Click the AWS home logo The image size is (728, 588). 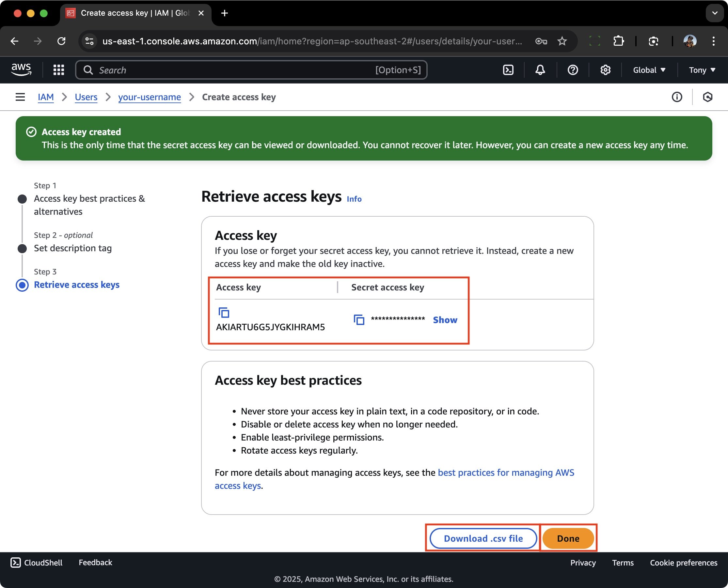click(x=21, y=69)
